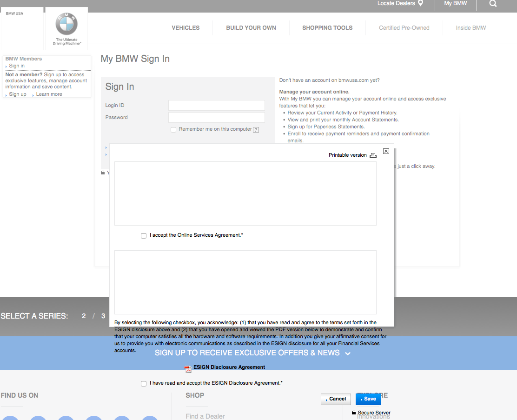This screenshot has height=420, width=517.
Task: Check I accept the Online Services Agreement
Action: point(143,235)
